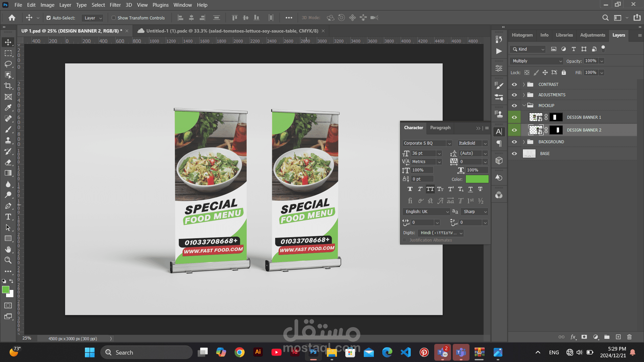The height and width of the screenshot is (362, 644).
Task: Pick the Horizontal Type tool
Action: [8, 217]
